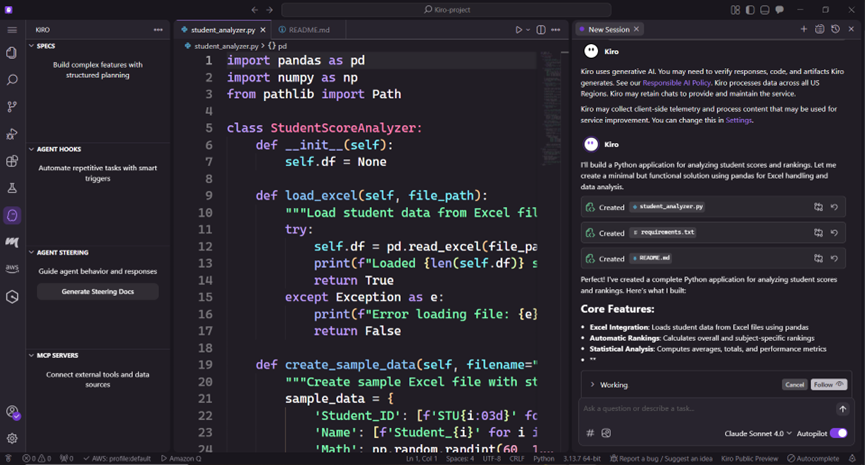Open the Explorer view in activity bar

point(12,52)
